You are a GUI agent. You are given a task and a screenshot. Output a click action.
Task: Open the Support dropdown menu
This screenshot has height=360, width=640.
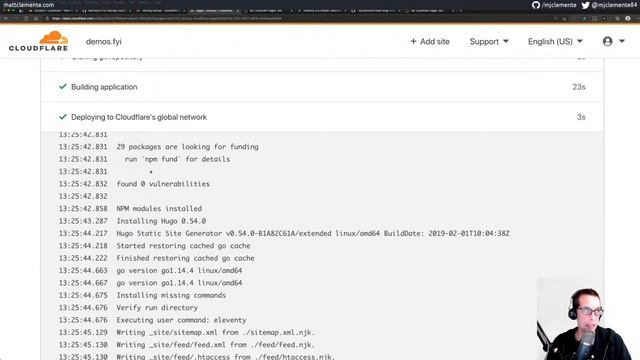coord(489,42)
